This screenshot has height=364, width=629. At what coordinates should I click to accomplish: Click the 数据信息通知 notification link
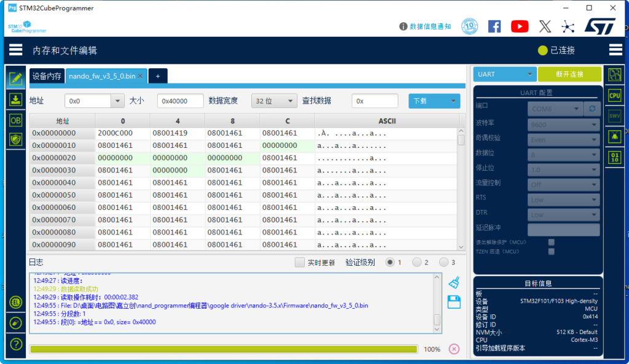tap(430, 26)
